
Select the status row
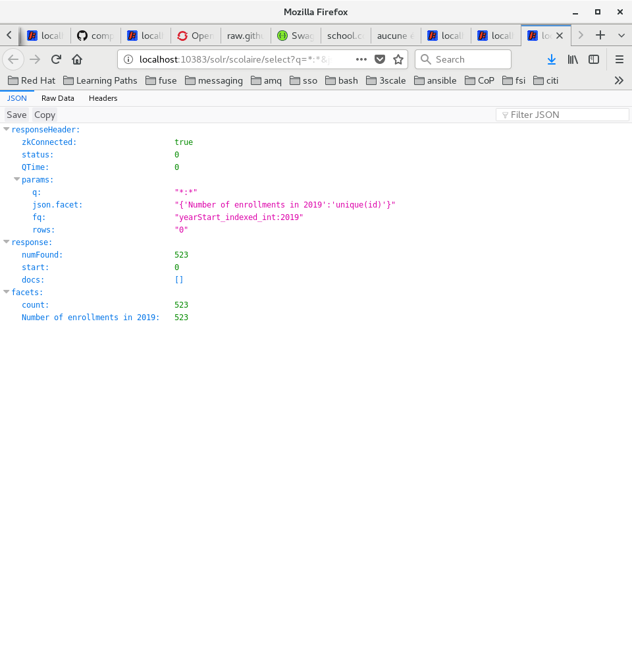click(316, 155)
